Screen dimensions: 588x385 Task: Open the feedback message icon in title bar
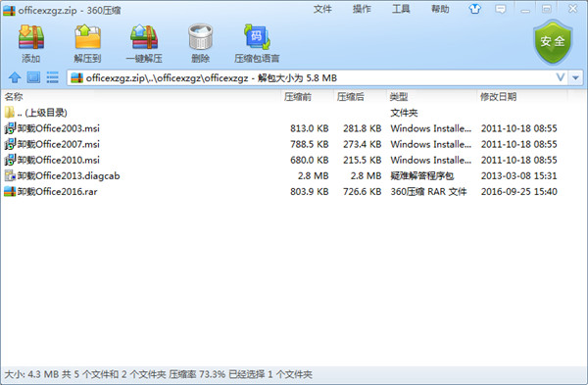(500, 9)
